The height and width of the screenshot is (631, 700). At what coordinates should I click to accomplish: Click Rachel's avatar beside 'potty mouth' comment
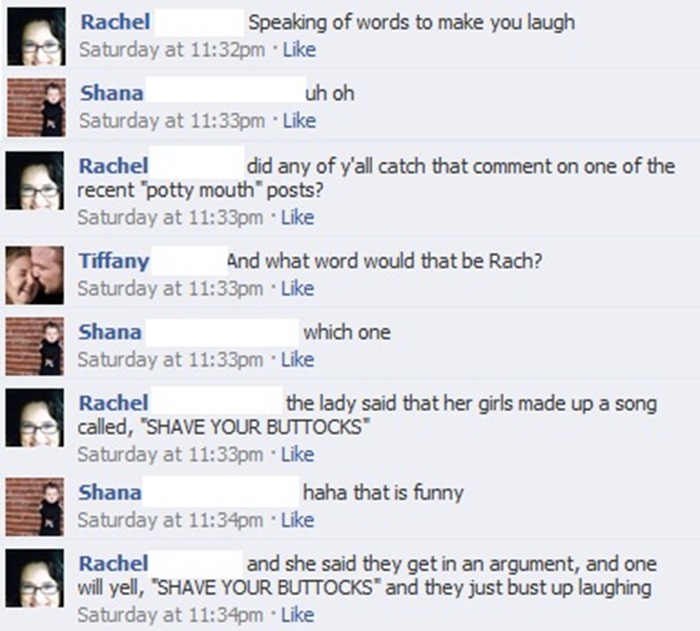click(36, 185)
